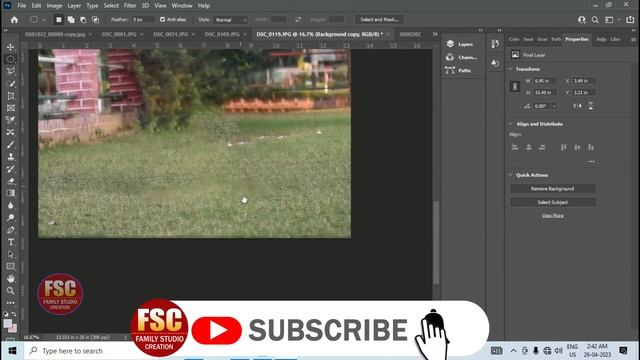Select the Crop tool
This screenshot has height=360, width=640.
point(11,96)
